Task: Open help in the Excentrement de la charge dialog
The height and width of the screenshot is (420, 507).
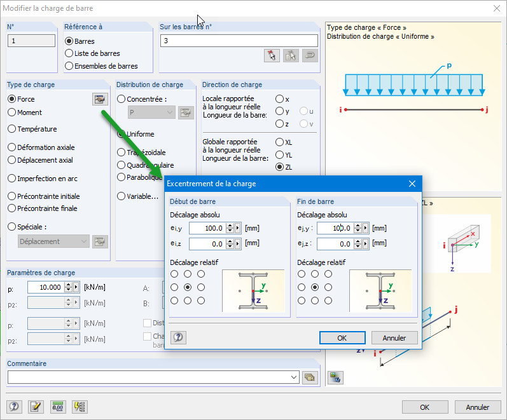Action: (x=178, y=337)
